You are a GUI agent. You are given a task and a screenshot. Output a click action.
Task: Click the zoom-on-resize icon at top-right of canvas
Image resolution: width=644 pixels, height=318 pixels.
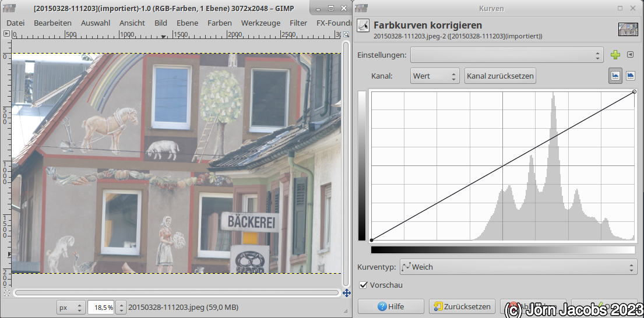346,34
